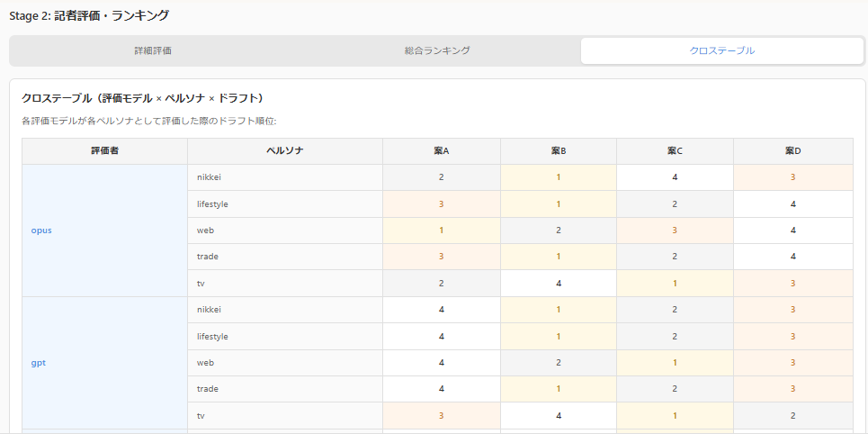Click opus web rank cell for 案A
Screen dimensions: 868x434
441,231
